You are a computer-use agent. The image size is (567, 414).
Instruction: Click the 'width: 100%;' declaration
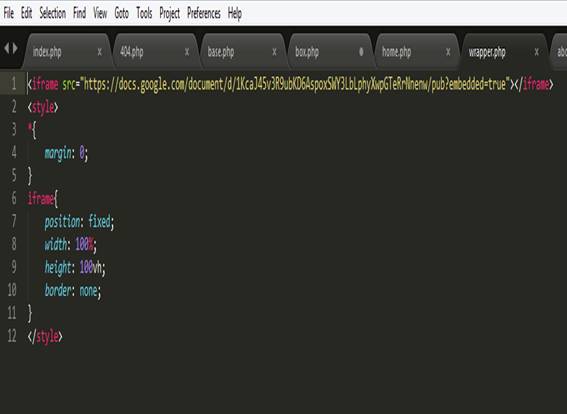pyautogui.click(x=71, y=245)
